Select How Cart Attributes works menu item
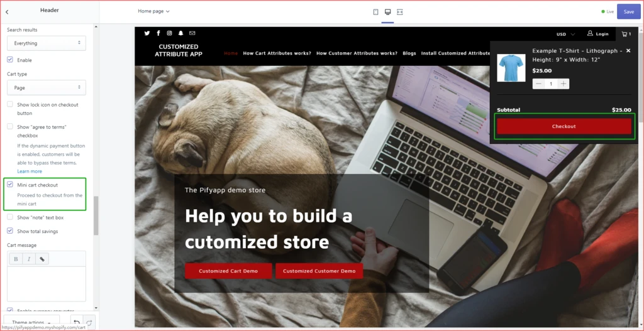 [x=277, y=53]
